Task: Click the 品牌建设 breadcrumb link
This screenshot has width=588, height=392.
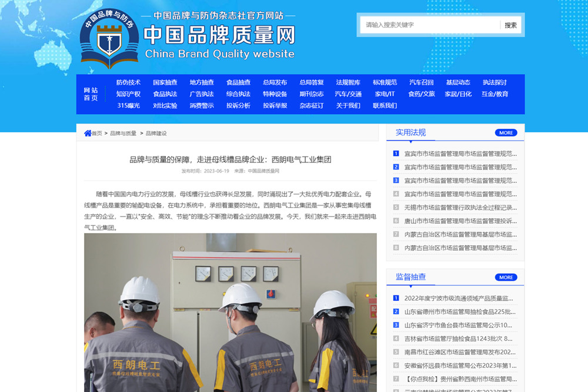Action: pos(156,134)
